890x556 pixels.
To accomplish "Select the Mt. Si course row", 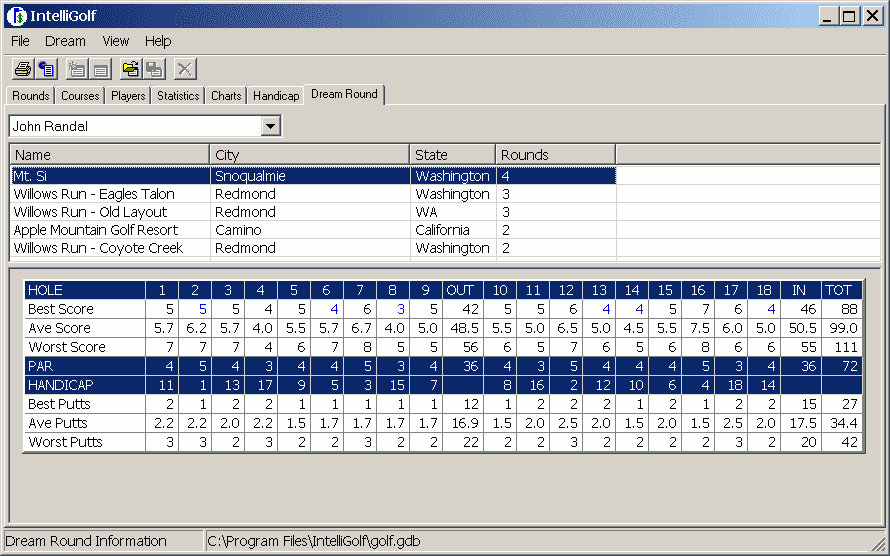I will point(313,176).
